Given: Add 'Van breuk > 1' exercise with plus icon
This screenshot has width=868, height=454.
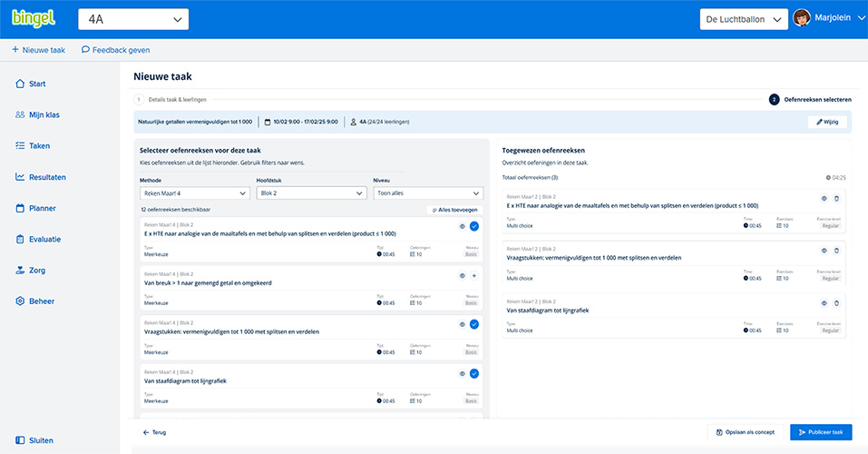Looking at the screenshot, I should coord(474,275).
